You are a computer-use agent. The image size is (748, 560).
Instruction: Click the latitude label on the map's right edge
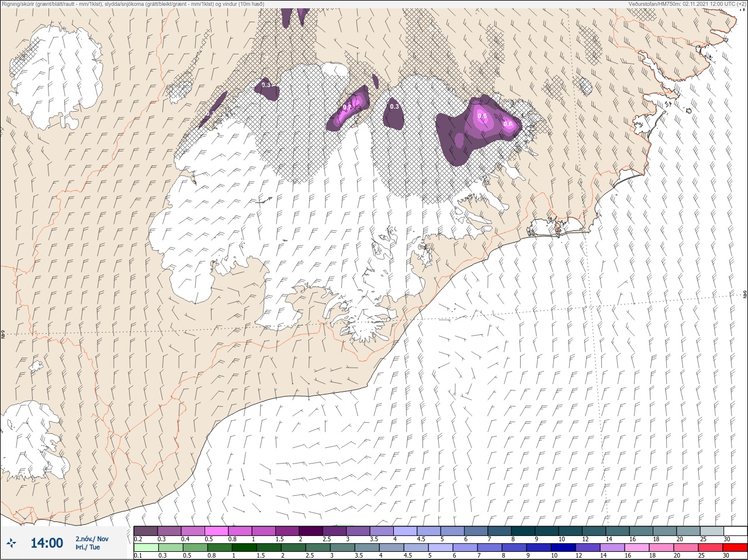tap(744, 295)
